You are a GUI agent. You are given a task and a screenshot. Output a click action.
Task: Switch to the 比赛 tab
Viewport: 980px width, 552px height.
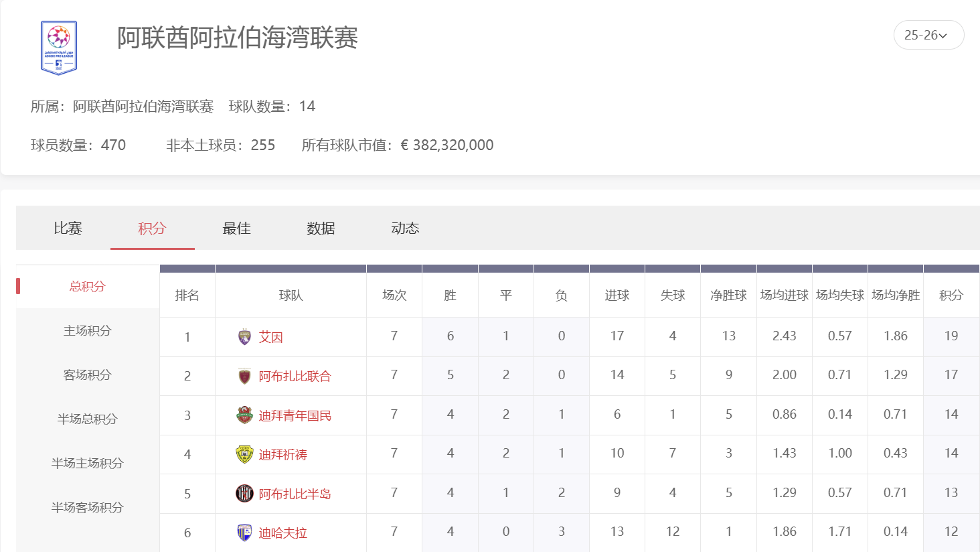[x=67, y=228]
